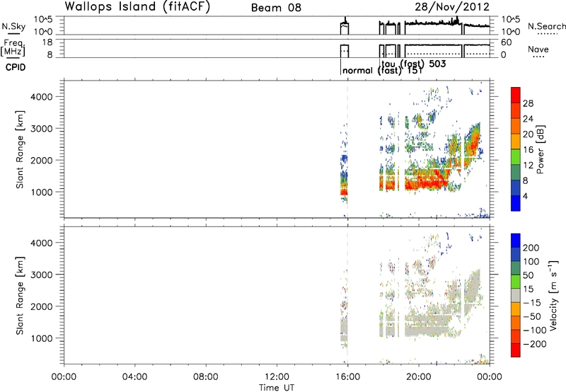566x392 pixels.
Task: Click the strong red echo near 16:00 in power panel
Action: pyautogui.click(x=344, y=191)
